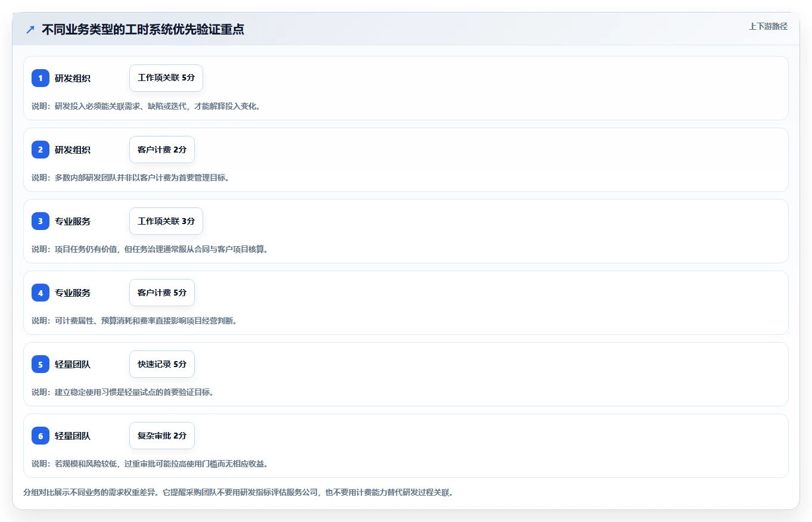812x522 pixels.
Task: Click number badge 5 for 轻量团队
Action: 41,364
